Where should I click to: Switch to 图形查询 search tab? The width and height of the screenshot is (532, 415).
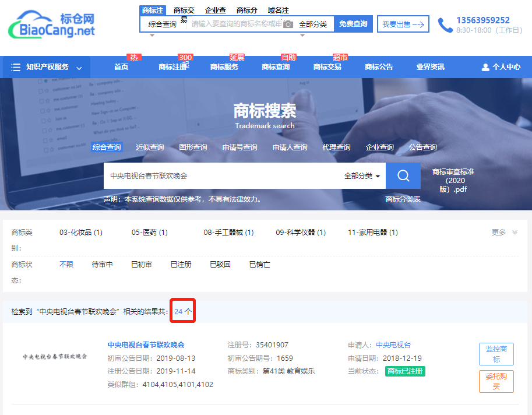(193, 147)
